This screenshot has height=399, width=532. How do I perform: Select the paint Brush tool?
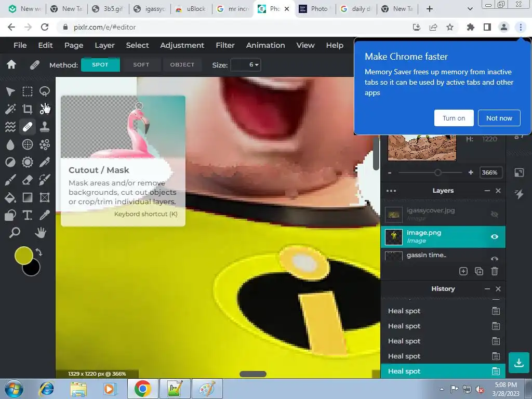pyautogui.click(x=10, y=180)
